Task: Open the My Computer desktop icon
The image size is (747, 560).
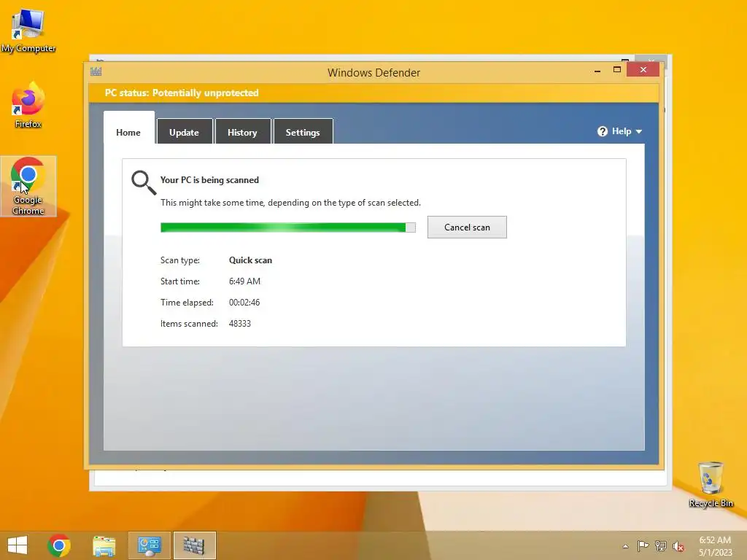Action: tap(28, 29)
